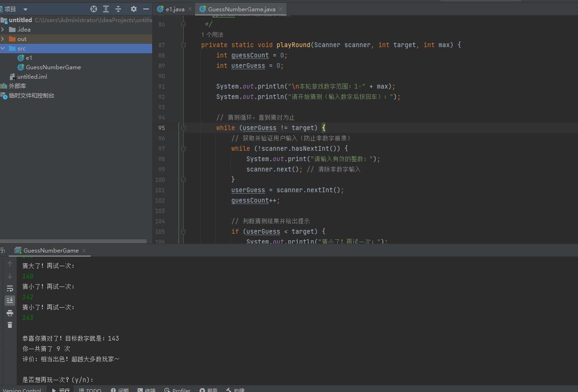Select the 临时文件和控制台 node
578x392 pixels.
(x=28, y=95)
